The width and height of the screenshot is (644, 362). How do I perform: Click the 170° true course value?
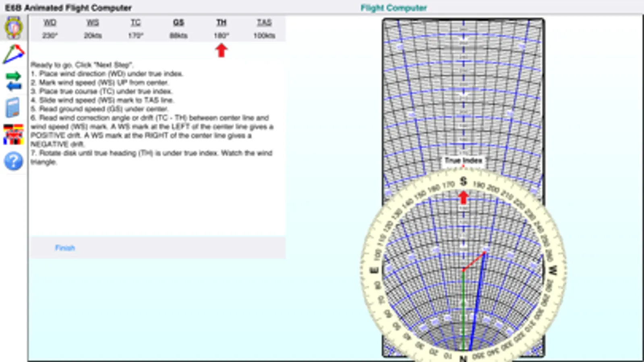[x=136, y=35]
